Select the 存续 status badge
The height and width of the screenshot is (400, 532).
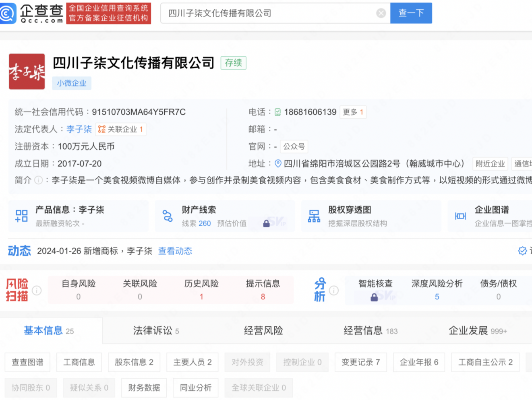(234, 63)
